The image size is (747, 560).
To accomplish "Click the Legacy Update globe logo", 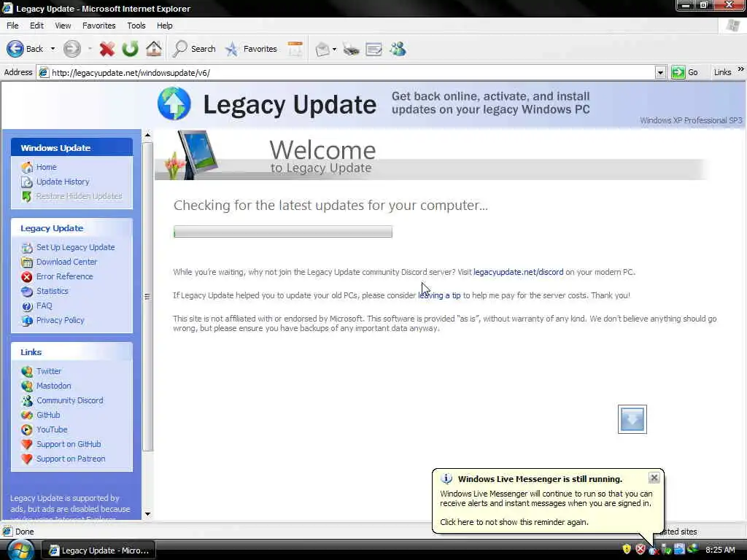I will click(174, 104).
